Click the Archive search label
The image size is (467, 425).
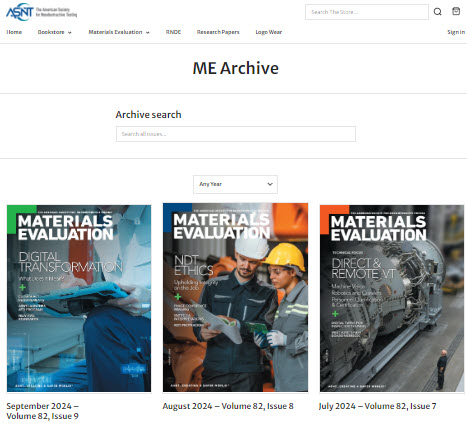point(148,115)
